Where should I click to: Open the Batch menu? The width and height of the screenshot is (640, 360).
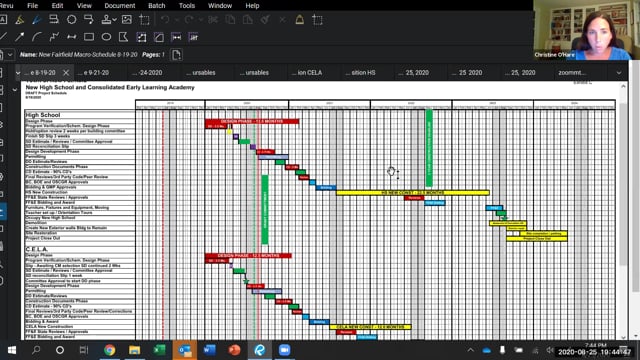point(156,6)
